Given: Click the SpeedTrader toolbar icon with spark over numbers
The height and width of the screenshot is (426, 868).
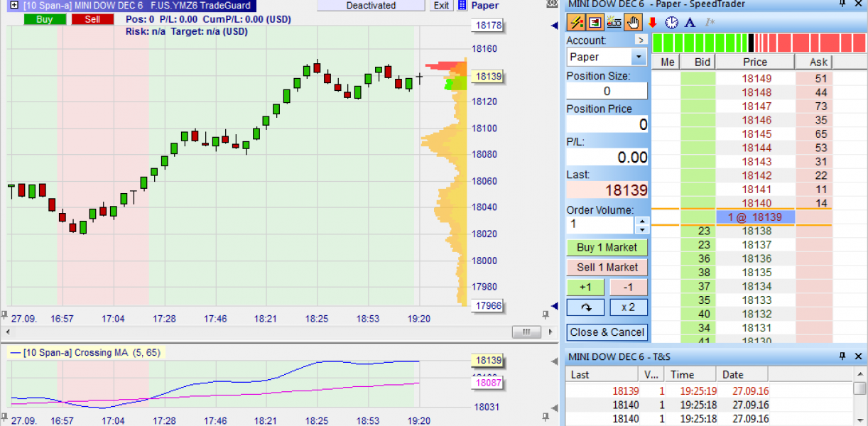Looking at the screenshot, I should pyautogui.click(x=614, y=23).
